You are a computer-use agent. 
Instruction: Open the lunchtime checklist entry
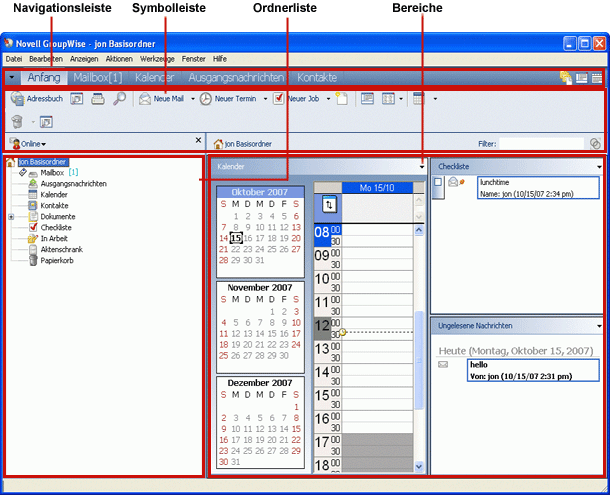click(538, 188)
